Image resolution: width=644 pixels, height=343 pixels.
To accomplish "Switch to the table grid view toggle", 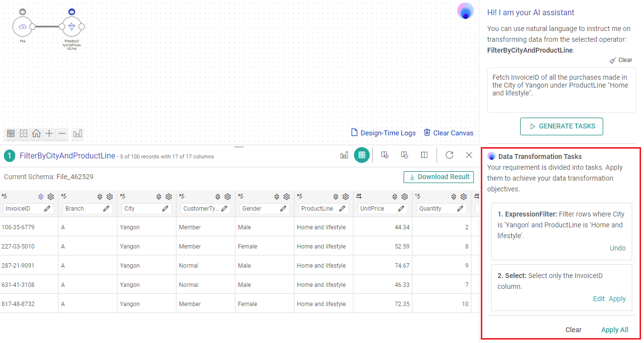I will point(362,155).
